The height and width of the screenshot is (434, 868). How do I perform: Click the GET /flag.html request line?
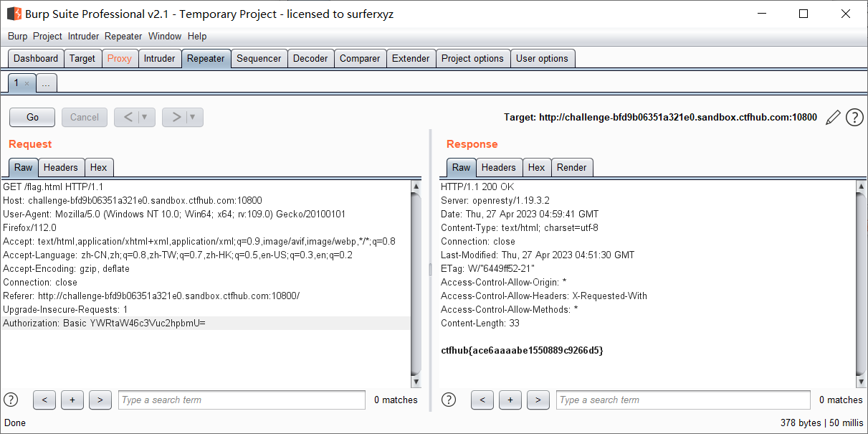(53, 187)
